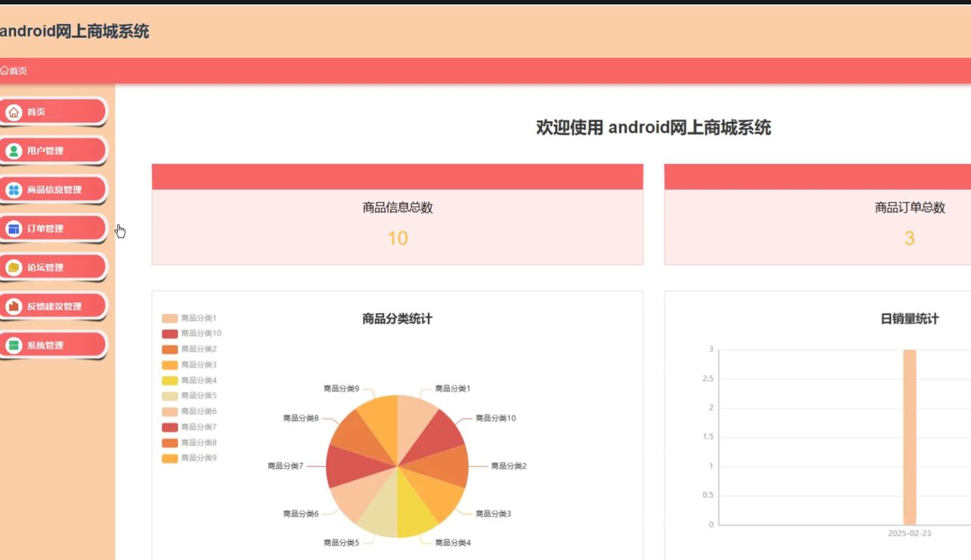
Task: Click the 商品分类4 pie slice label
Action: tap(453, 542)
